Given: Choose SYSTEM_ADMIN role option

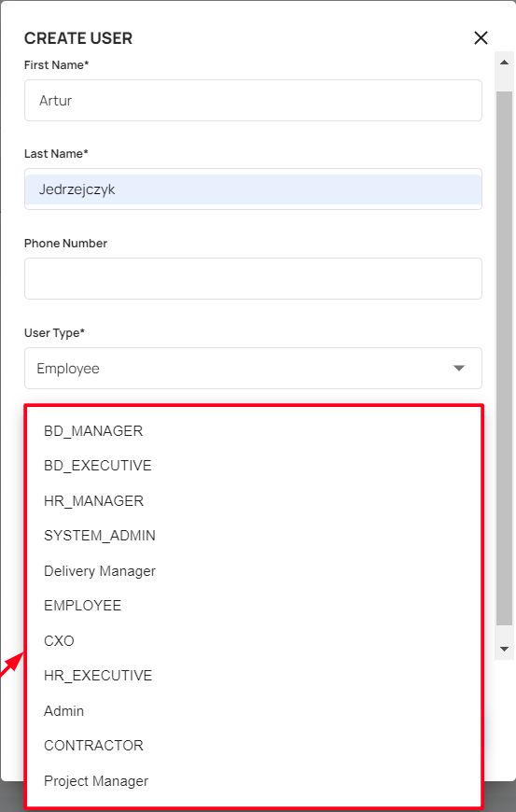Looking at the screenshot, I should [x=254, y=536].
